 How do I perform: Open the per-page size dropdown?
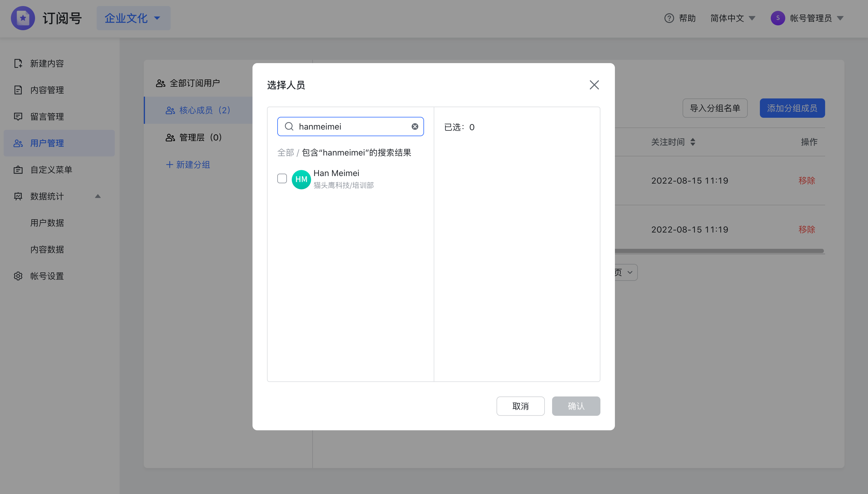pyautogui.click(x=626, y=272)
